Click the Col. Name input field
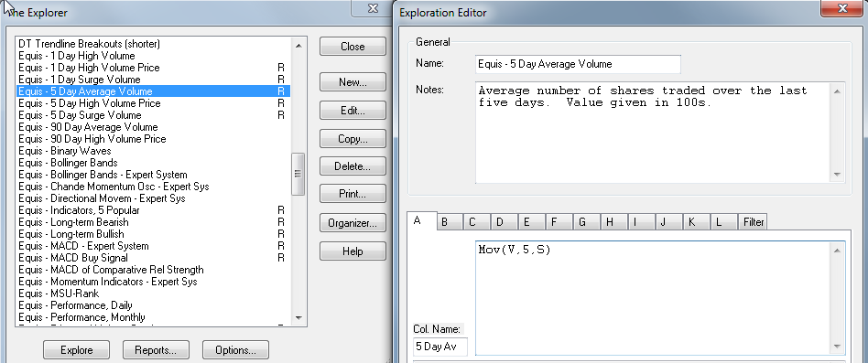The image size is (868, 363). coord(440,347)
